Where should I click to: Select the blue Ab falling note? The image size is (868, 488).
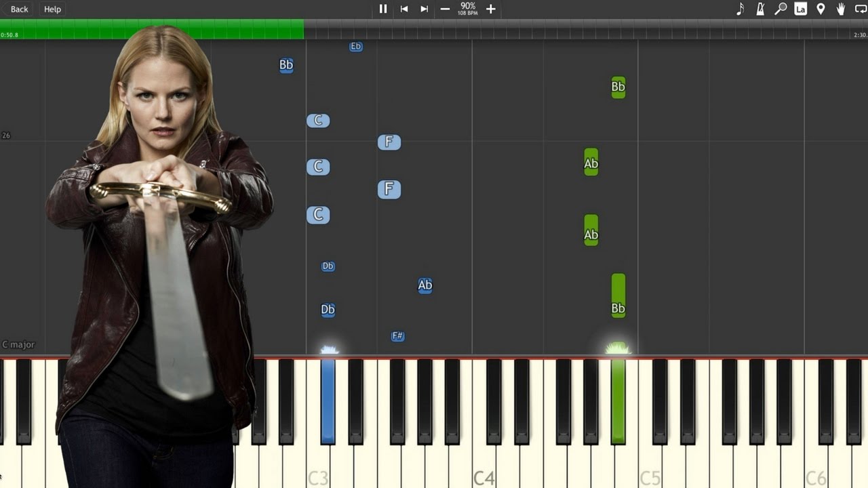[x=425, y=285]
